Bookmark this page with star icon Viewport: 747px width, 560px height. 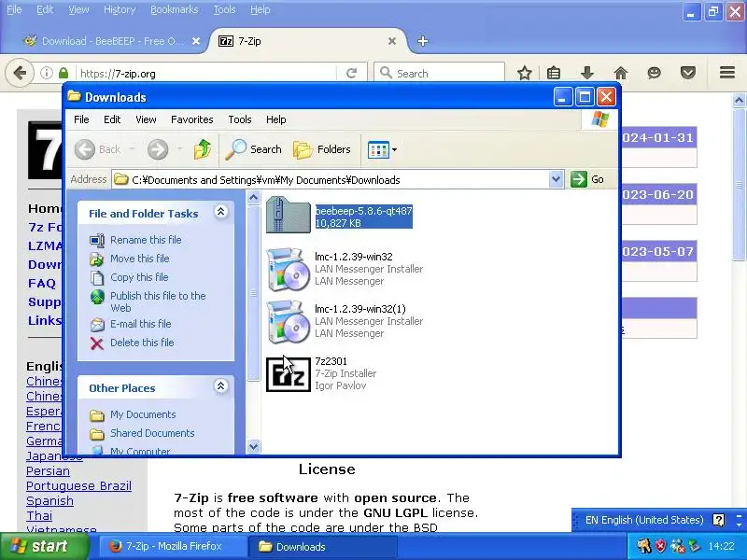525,73
